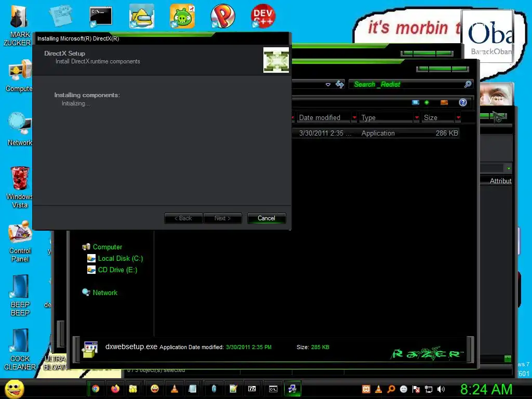
Task: Open the view options green dot dropdown
Action: [x=427, y=102]
